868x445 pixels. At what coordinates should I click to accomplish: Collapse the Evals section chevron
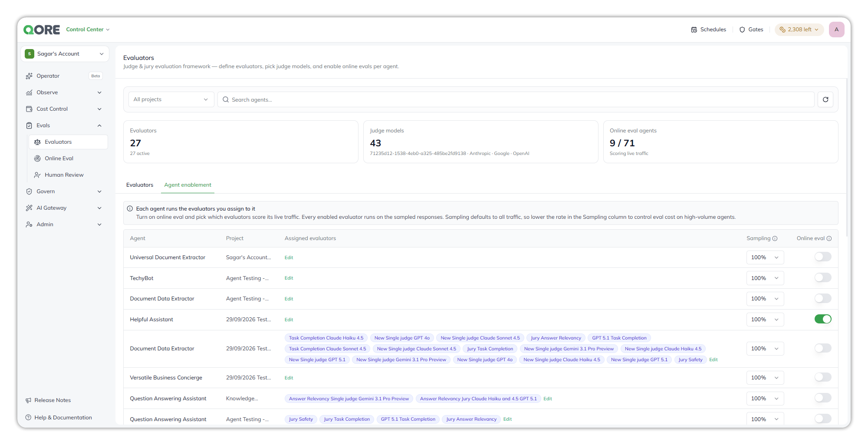99,125
